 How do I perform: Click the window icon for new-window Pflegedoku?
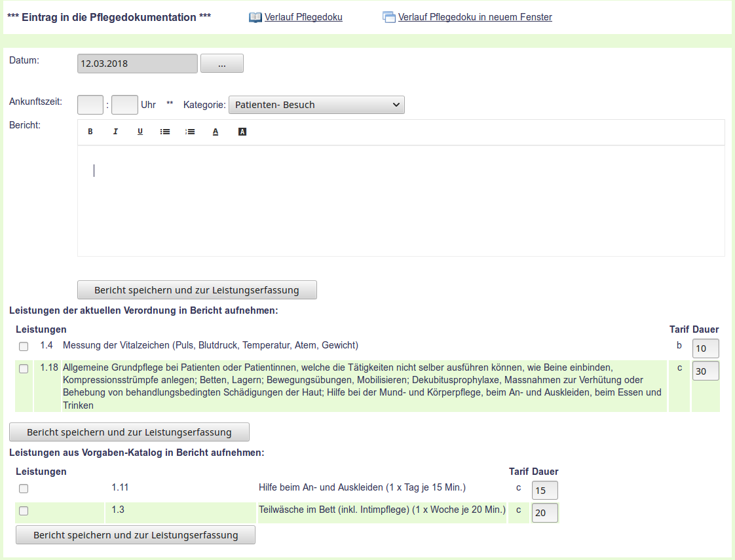pos(389,18)
